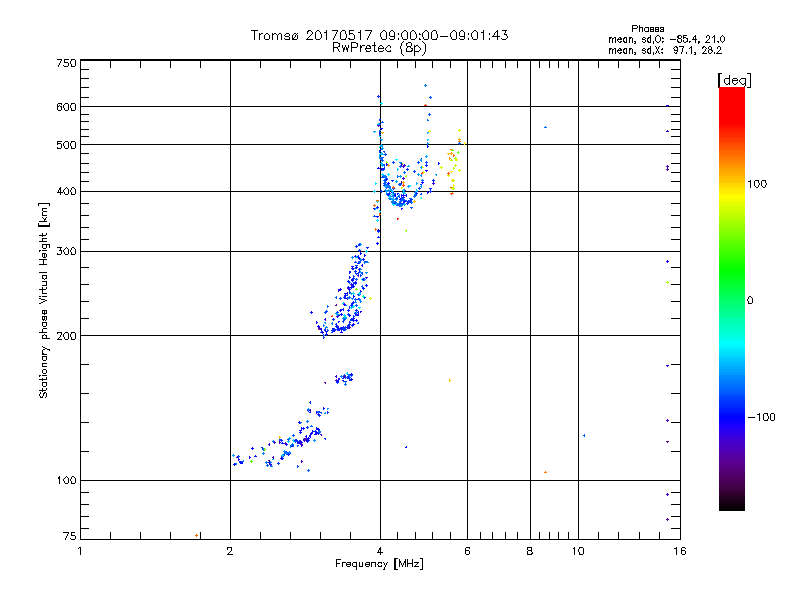The height and width of the screenshot is (600, 800).
Task: Click y-axis tick label '600'
Action: point(66,107)
